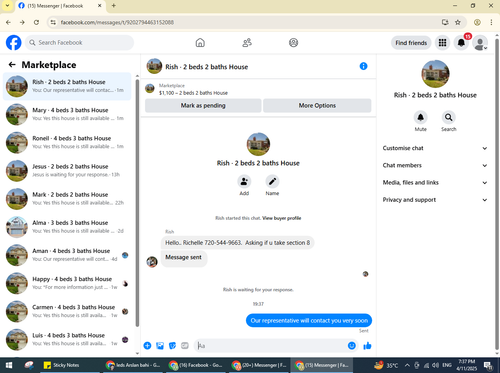
Task: Switch to the (20+) Messenger taskbar window
Action: point(259,365)
